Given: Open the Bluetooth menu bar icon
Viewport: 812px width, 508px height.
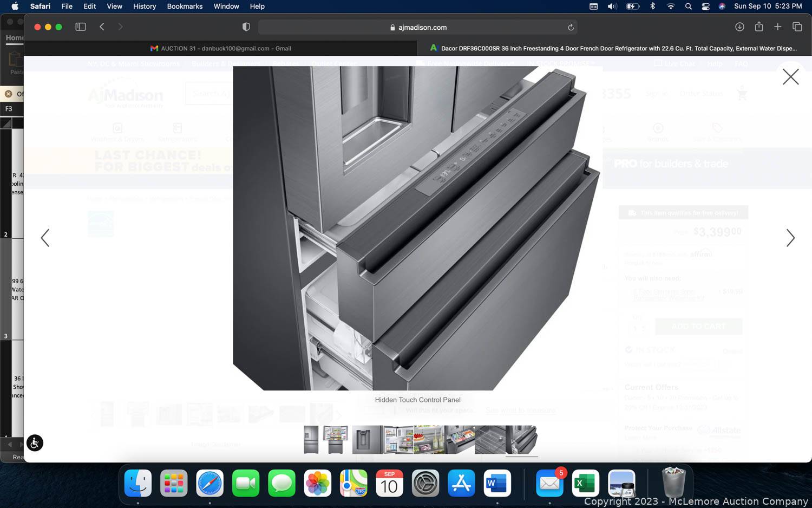Looking at the screenshot, I should tap(652, 6).
